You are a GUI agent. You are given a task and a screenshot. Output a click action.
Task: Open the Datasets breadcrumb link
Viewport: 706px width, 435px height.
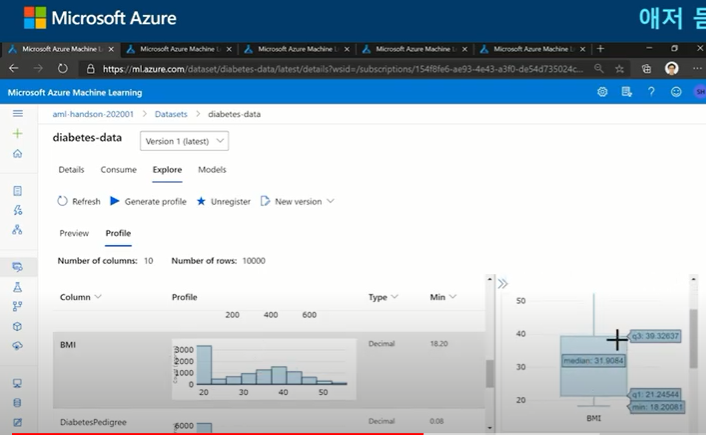point(171,114)
